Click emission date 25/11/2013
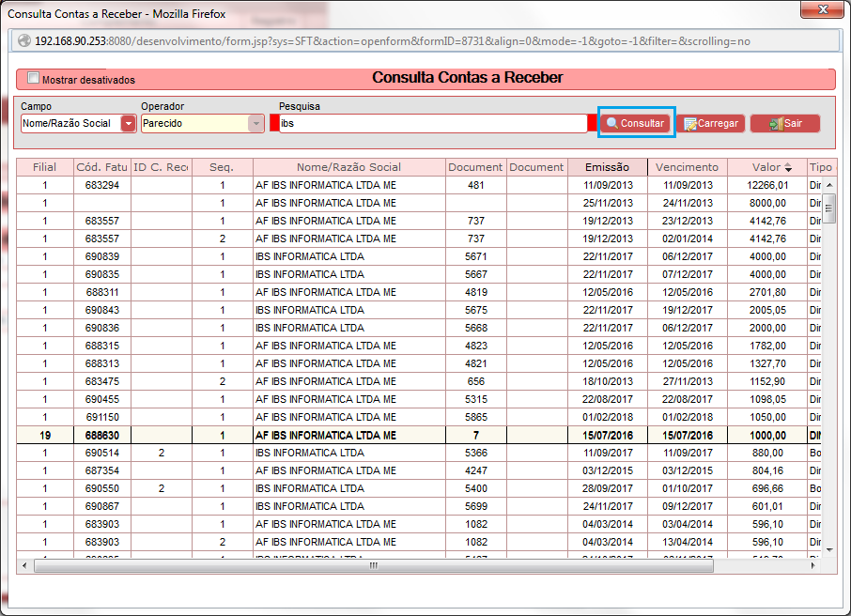 pos(608,203)
